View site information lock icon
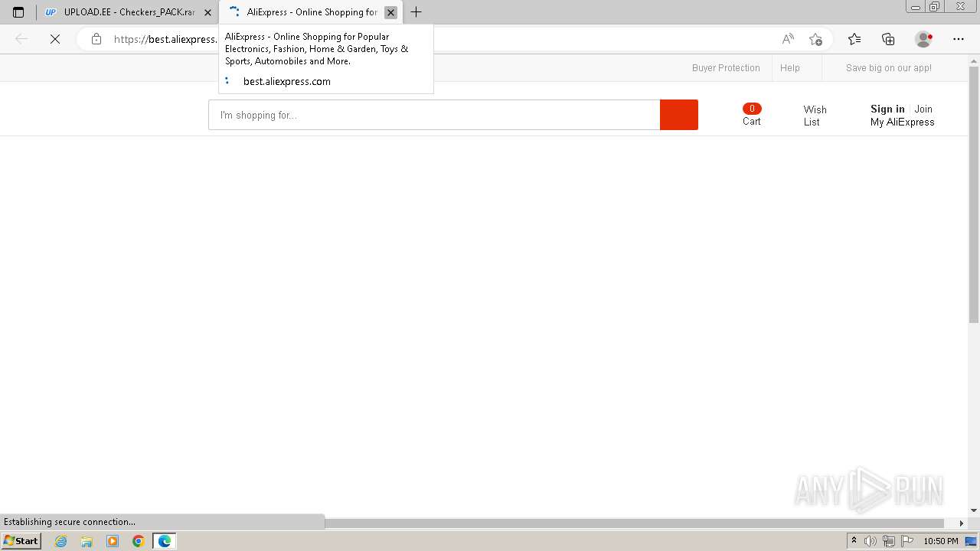The image size is (980, 551). (x=96, y=39)
